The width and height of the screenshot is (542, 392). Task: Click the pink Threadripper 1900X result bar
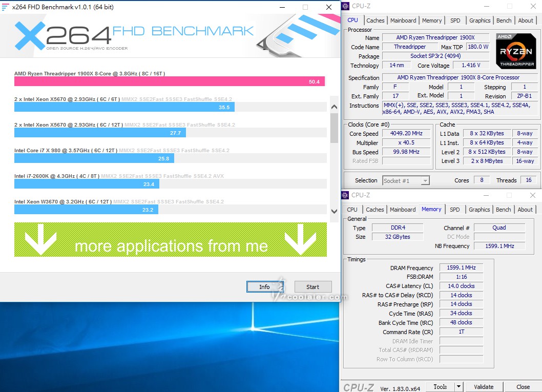pyautogui.click(x=169, y=81)
